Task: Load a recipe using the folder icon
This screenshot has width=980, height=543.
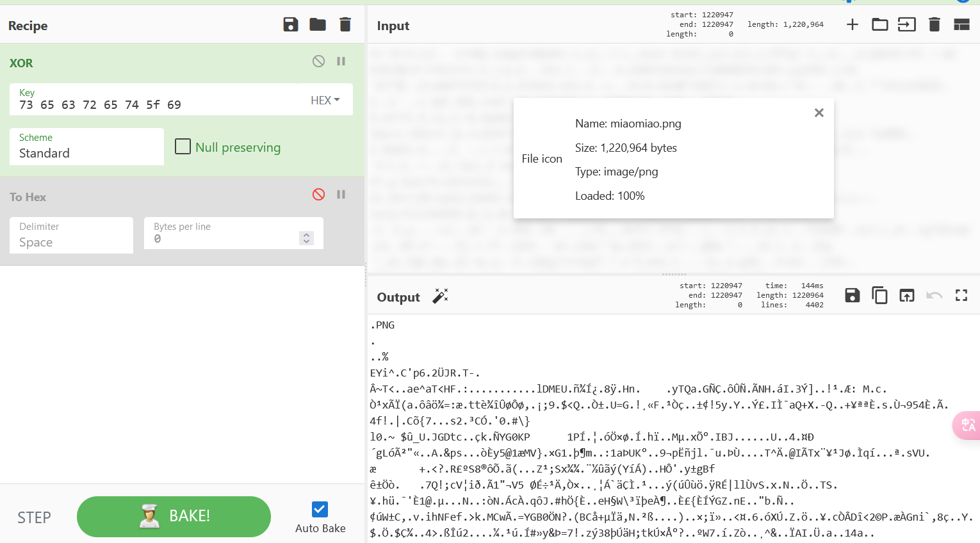Action: click(x=318, y=24)
